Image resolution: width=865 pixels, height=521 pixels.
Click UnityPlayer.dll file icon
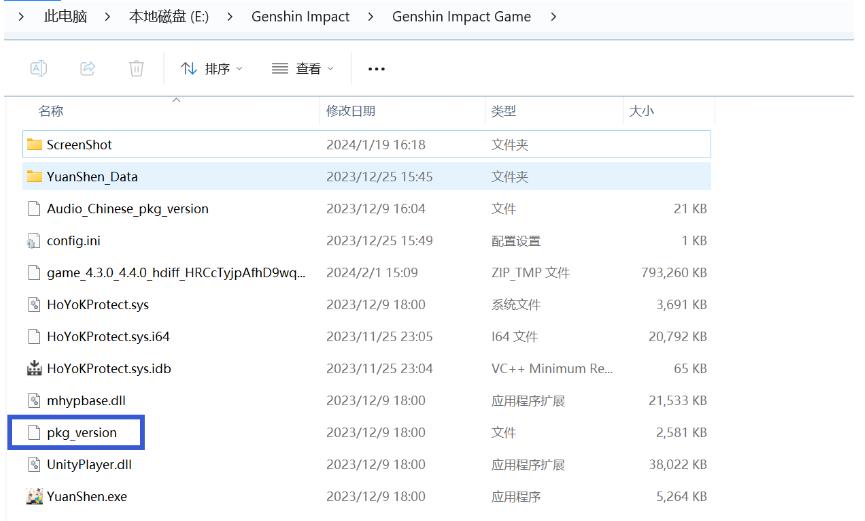[x=34, y=465]
